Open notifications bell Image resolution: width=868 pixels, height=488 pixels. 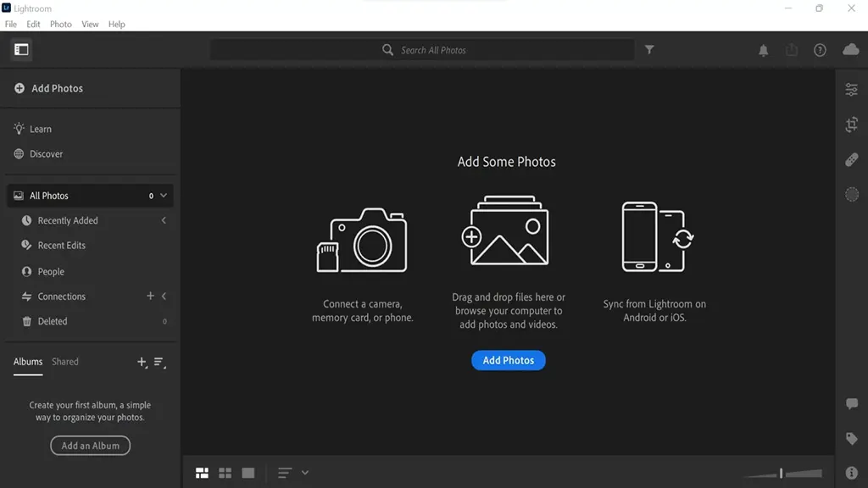pyautogui.click(x=764, y=50)
